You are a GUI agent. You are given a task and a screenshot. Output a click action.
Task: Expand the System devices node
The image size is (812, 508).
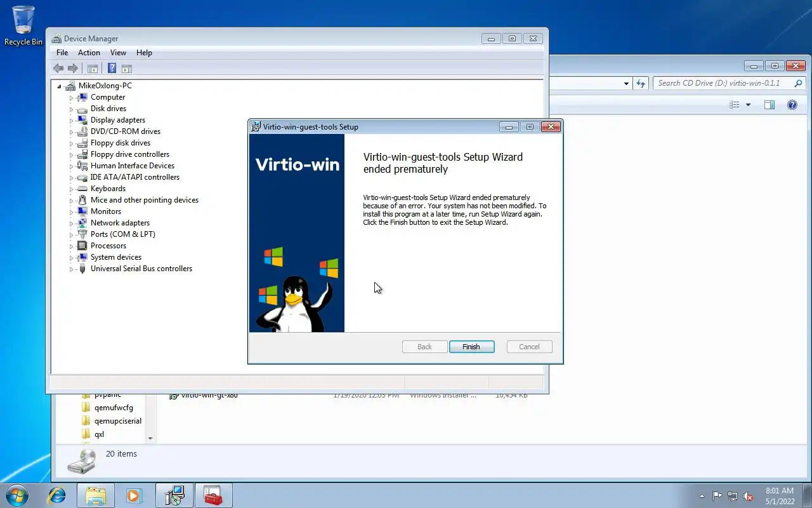(x=72, y=258)
